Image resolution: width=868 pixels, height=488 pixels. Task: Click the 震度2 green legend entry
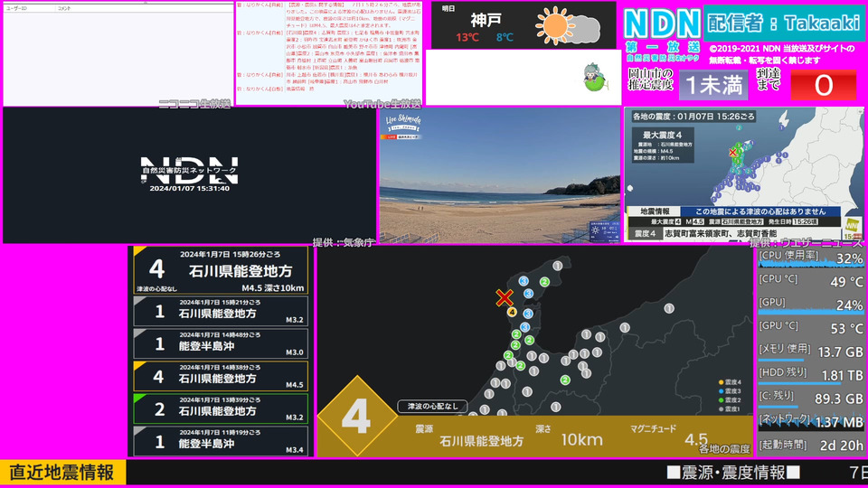[x=730, y=400]
